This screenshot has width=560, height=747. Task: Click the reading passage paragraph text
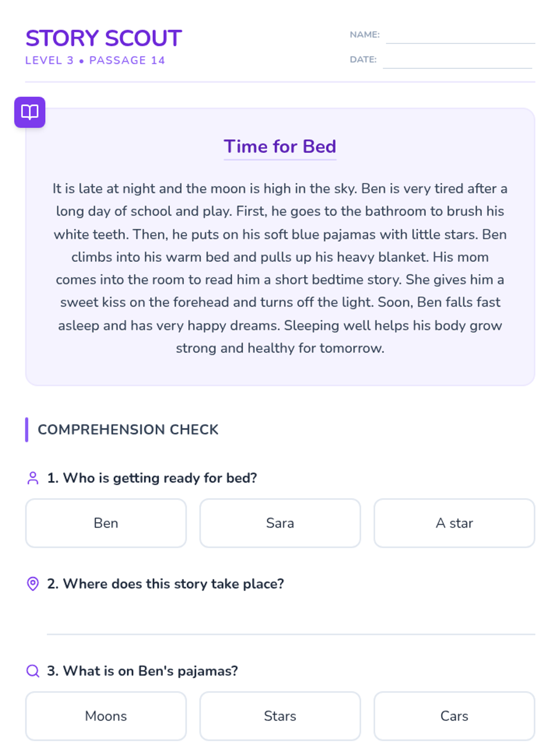[x=280, y=268]
